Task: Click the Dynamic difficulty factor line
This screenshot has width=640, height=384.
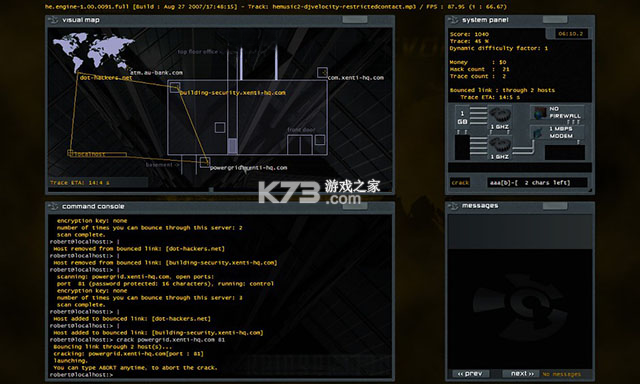Action: 499,48
